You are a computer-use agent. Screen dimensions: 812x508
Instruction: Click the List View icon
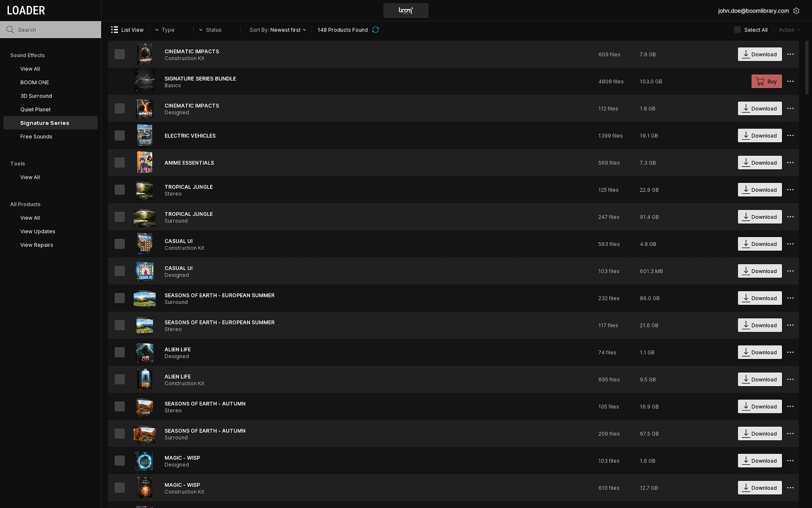click(114, 30)
